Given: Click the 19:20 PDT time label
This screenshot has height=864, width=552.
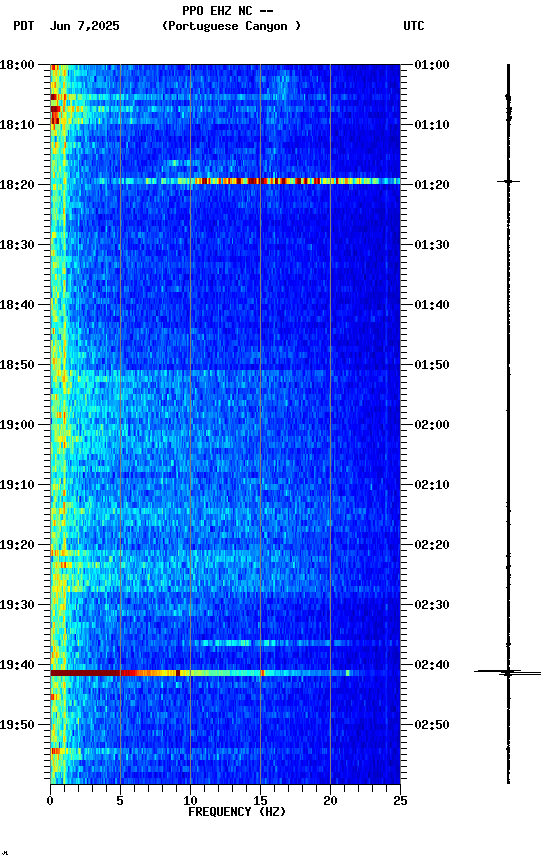Looking at the screenshot, I should coord(17,545).
